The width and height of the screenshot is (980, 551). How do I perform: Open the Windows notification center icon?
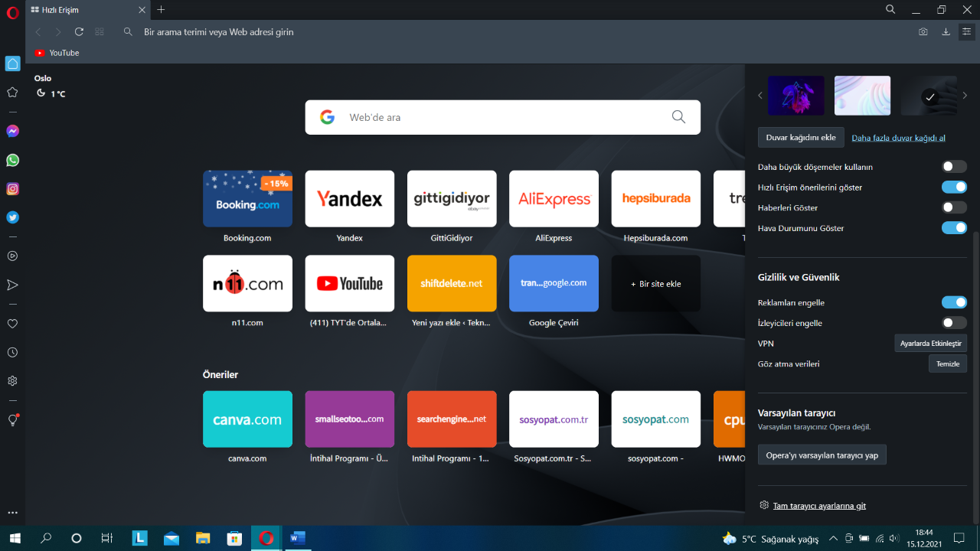(959, 538)
